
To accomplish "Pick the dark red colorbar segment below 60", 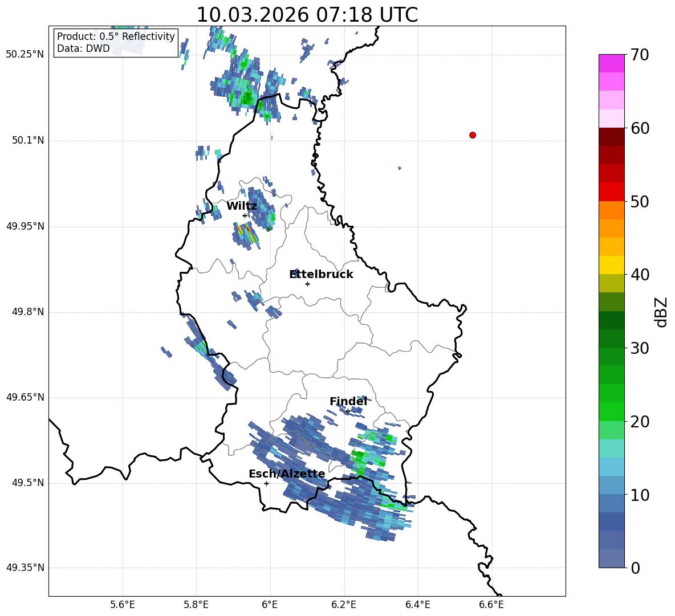I will [611, 137].
